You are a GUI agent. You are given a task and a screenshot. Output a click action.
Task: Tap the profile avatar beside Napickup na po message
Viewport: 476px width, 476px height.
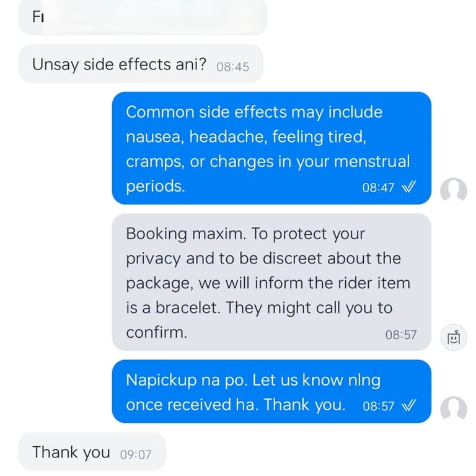(x=454, y=409)
